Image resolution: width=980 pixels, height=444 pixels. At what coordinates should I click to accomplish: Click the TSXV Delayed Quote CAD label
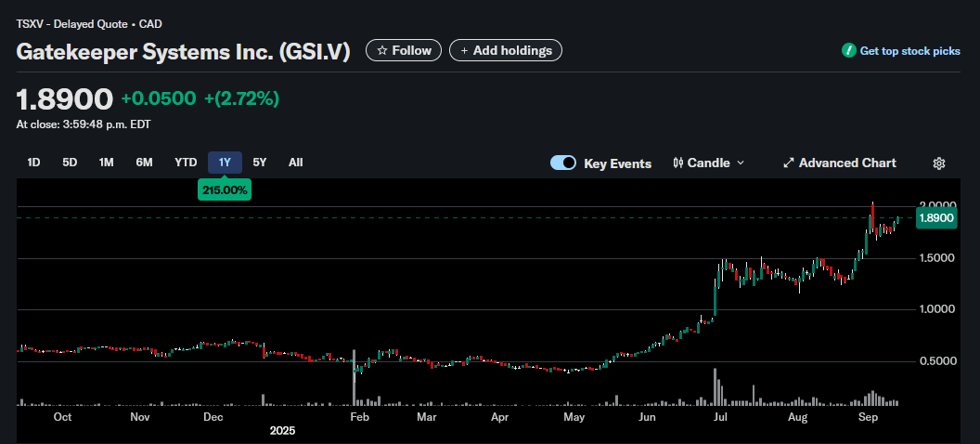pyautogui.click(x=89, y=24)
